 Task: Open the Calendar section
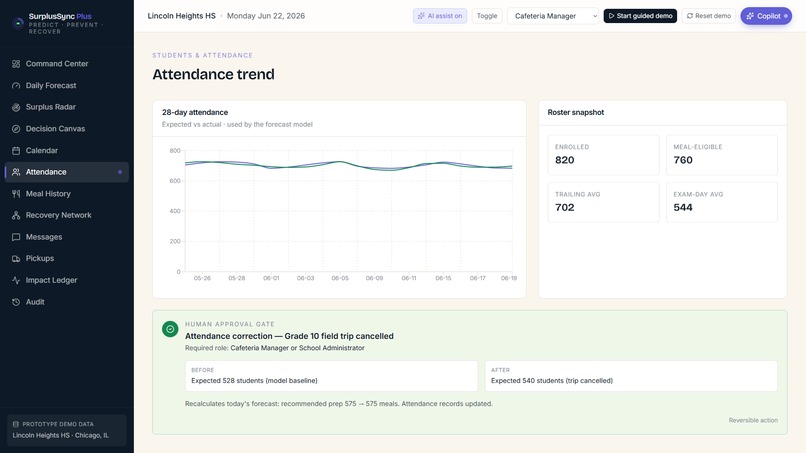67,151
